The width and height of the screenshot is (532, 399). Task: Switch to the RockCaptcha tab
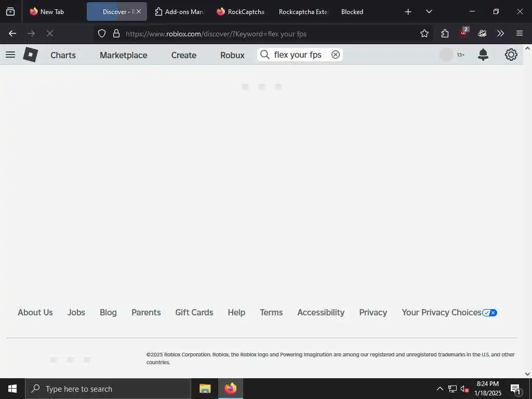[242, 11]
